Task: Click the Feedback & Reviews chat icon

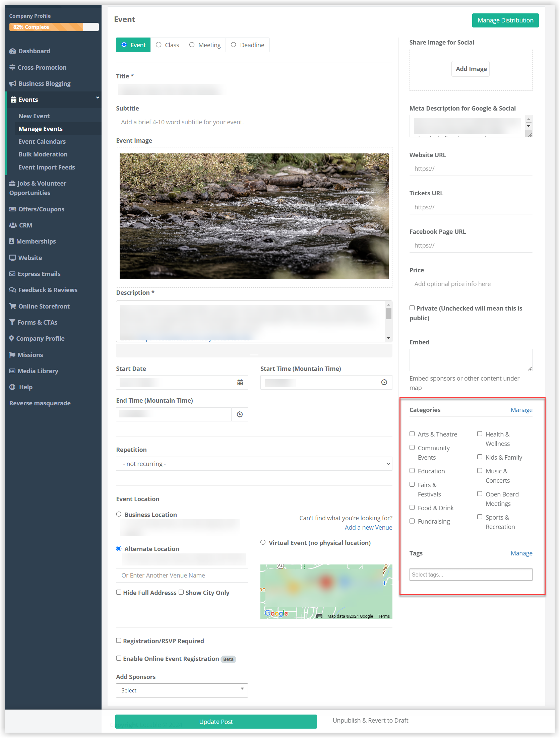Action: [x=13, y=290]
